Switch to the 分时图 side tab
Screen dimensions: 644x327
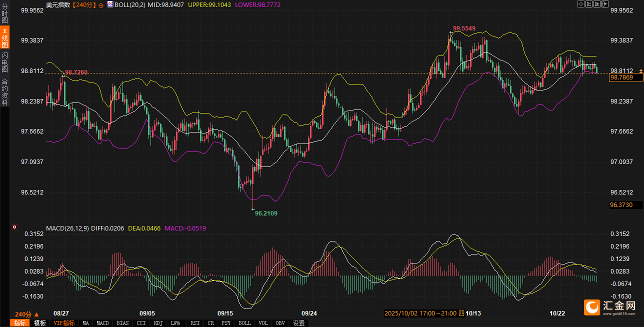point(4,14)
